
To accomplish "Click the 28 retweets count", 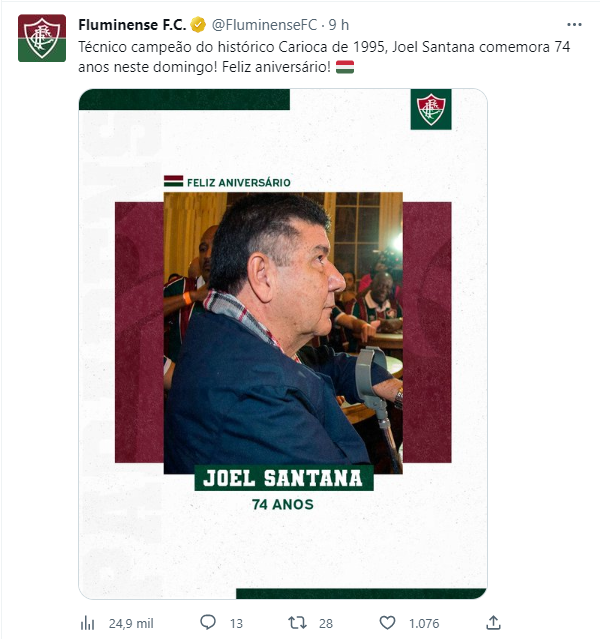I will coord(326,623).
